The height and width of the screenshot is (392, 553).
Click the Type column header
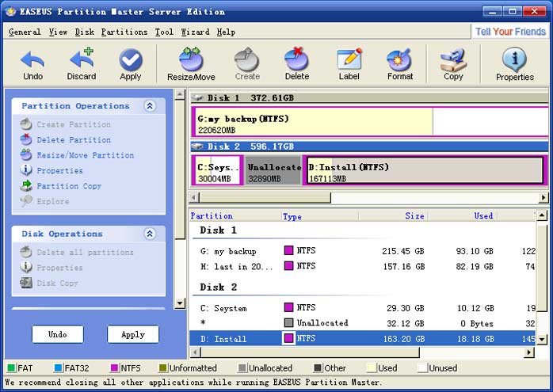[319, 215]
